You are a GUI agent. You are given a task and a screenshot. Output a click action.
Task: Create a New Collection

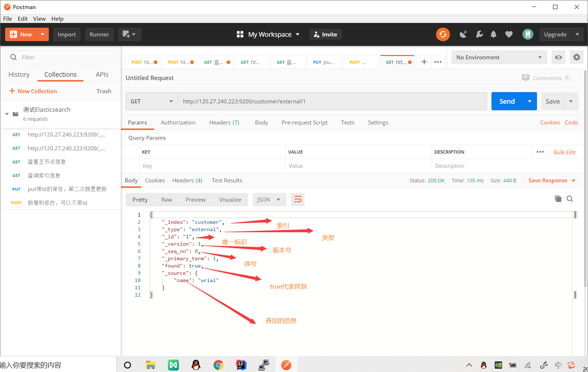tap(33, 91)
